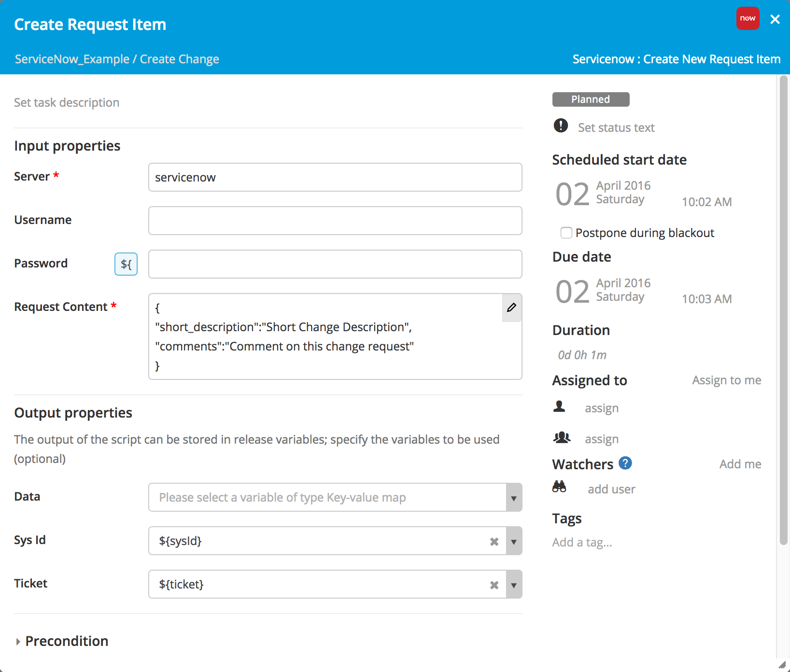
Task: Click the ServiceNow_Example / Create Change breadcrumb
Action: coord(117,59)
